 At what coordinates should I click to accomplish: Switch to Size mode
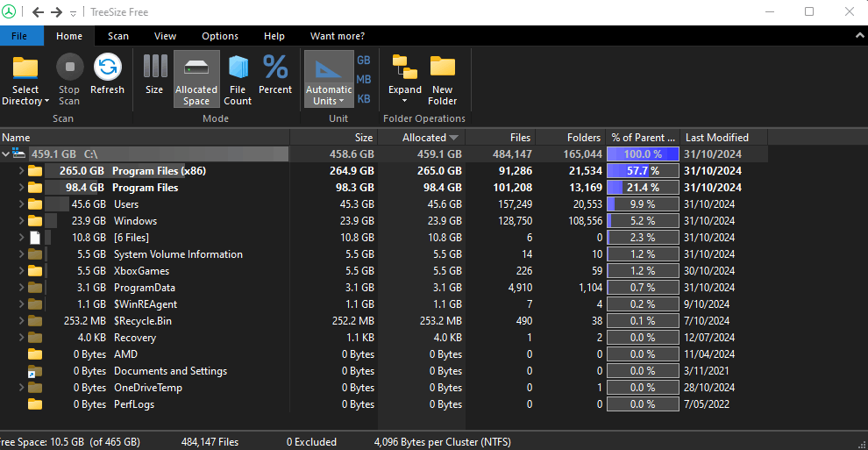point(154,74)
